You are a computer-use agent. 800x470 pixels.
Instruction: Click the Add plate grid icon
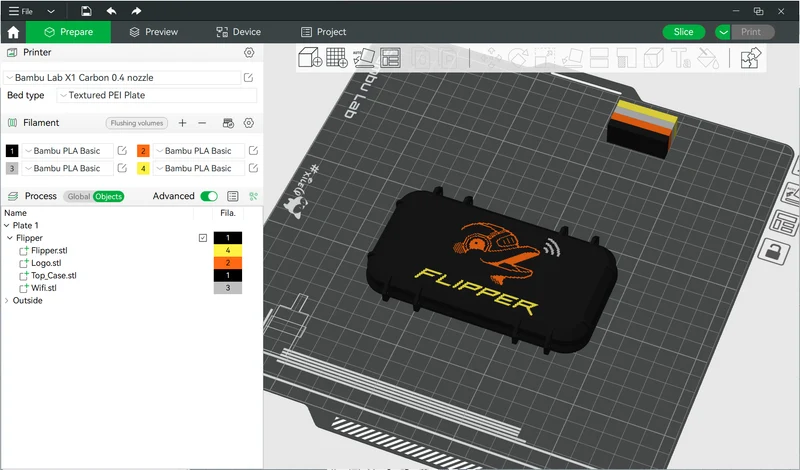click(337, 58)
